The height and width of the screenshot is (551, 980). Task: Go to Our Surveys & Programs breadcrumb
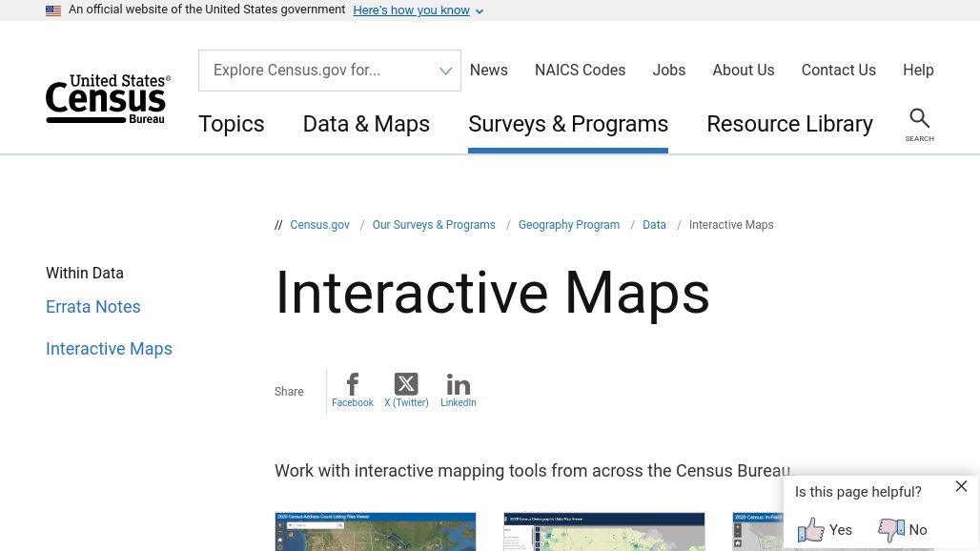pos(434,225)
